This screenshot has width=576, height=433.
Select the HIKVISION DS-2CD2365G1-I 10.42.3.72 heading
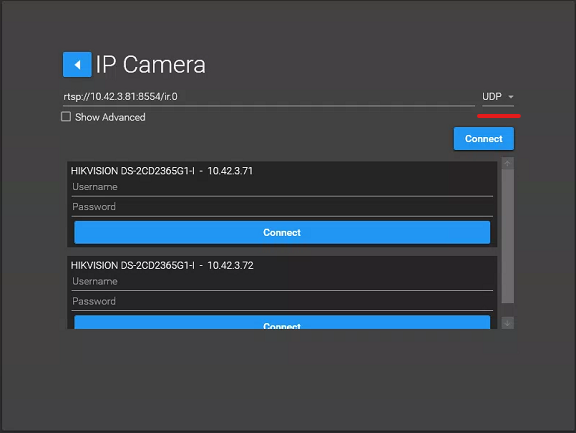click(x=162, y=265)
